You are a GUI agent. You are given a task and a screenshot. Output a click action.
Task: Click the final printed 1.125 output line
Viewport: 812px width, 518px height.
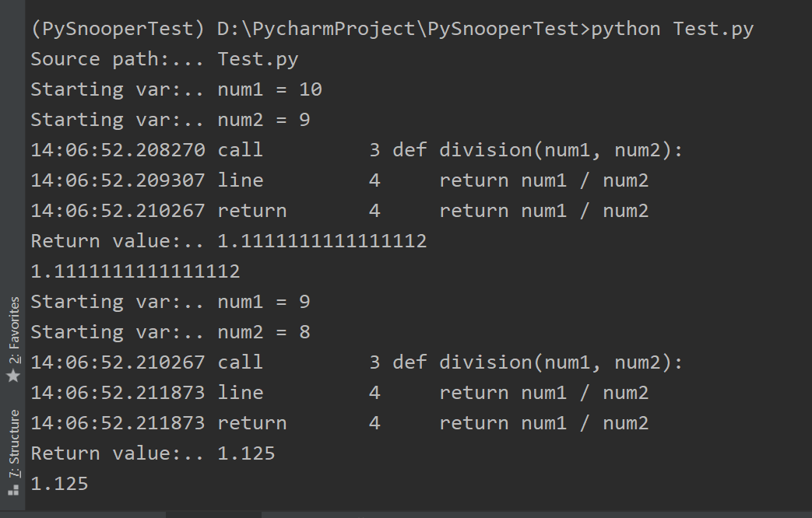[59, 484]
